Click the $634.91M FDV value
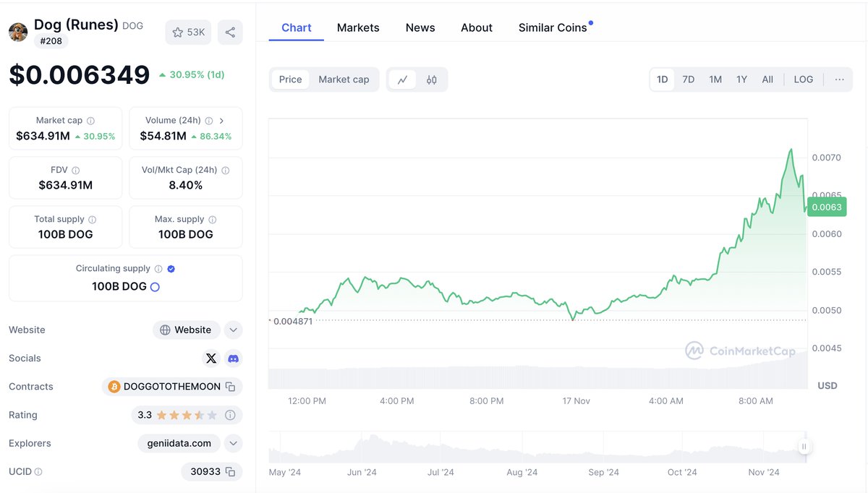Image resolution: width=868 pixels, height=493 pixels. [x=66, y=185]
